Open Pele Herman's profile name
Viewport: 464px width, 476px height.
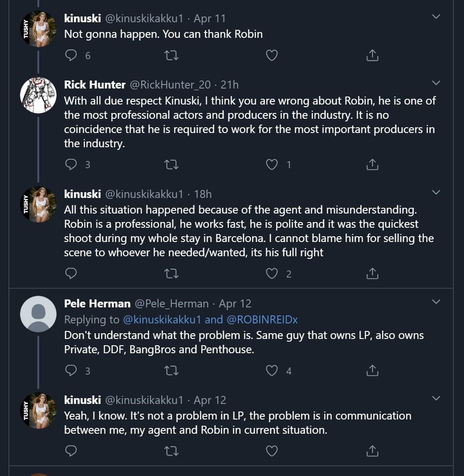coord(97,303)
